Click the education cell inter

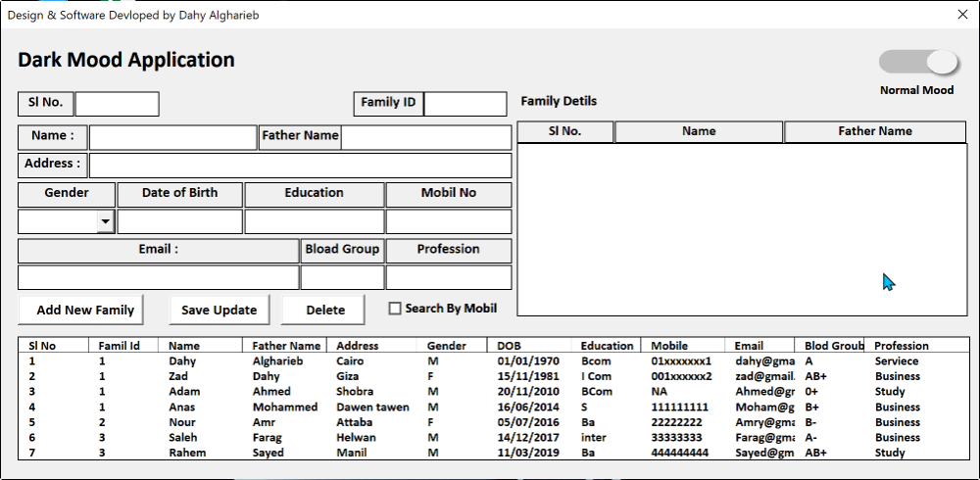click(x=594, y=438)
